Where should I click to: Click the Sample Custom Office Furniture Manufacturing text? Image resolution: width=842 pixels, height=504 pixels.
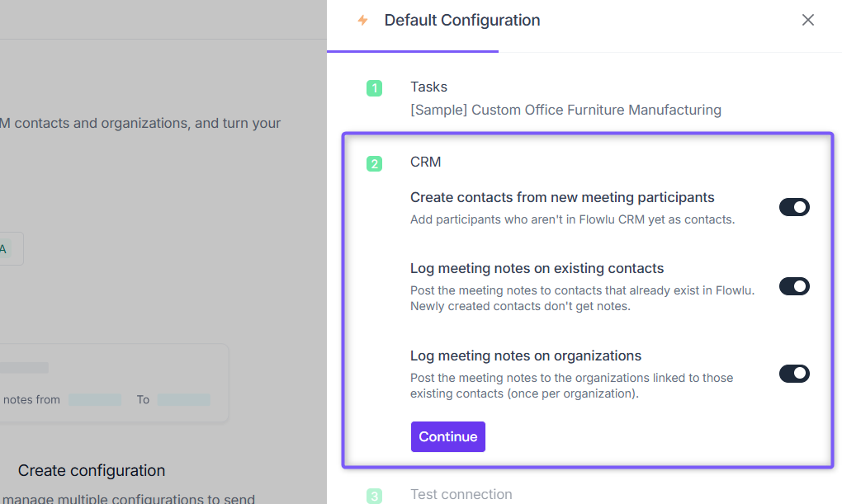click(565, 110)
